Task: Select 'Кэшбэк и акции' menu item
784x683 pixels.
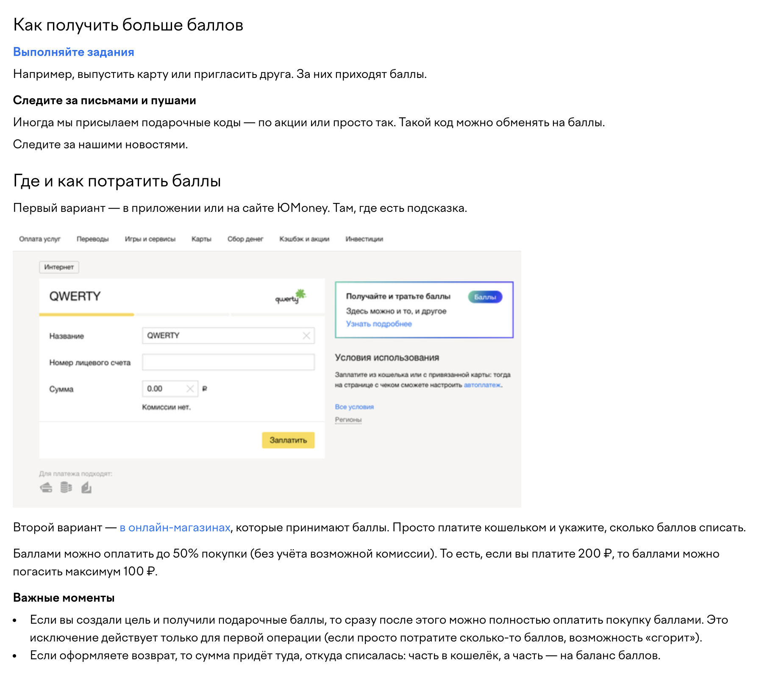Action: point(304,239)
